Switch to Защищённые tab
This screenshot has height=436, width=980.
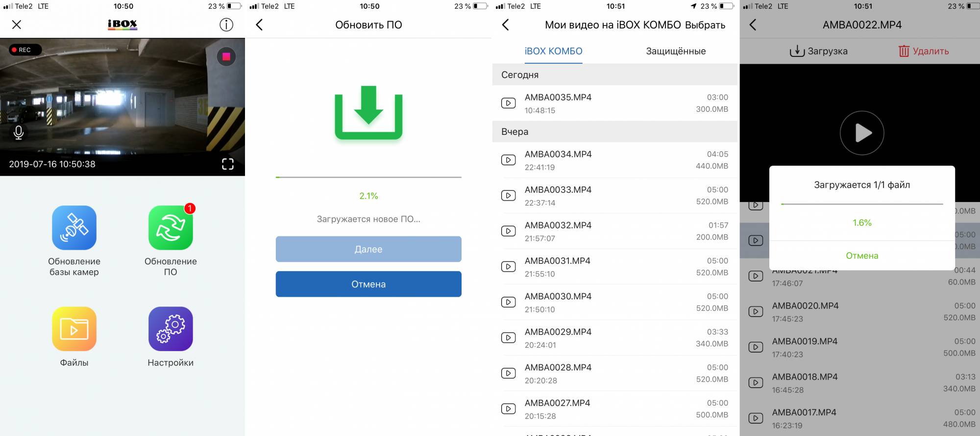[x=676, y=51]
